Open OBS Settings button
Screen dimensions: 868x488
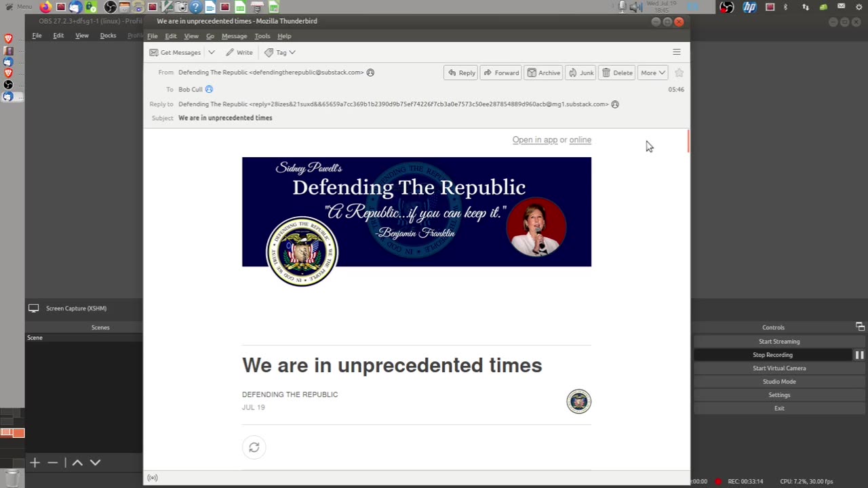pyautogui.click(x=779, y=395)
